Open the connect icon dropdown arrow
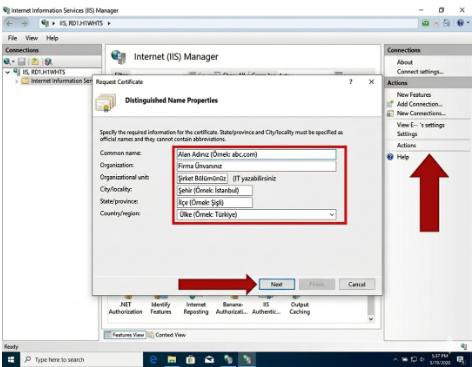The width and height of the screenshot is (472, 367). pyautogui.click(x=13, y=62)
